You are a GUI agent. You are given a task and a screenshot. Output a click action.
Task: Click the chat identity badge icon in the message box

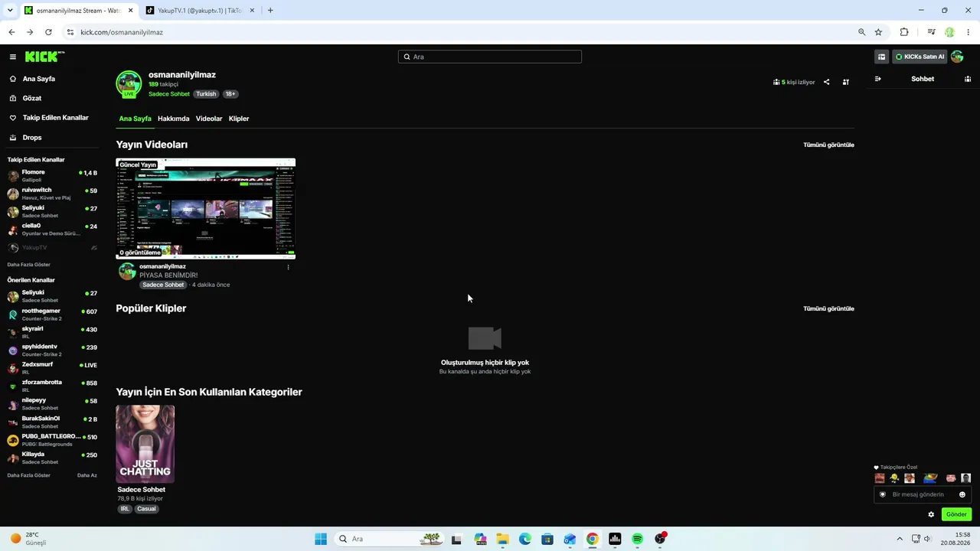coord(882,494)
